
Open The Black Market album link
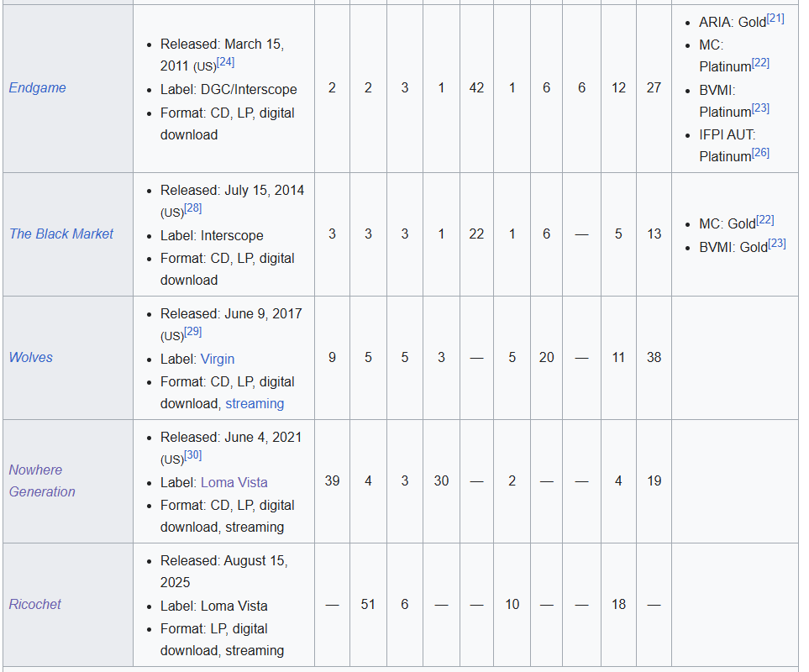click(60, 234)
